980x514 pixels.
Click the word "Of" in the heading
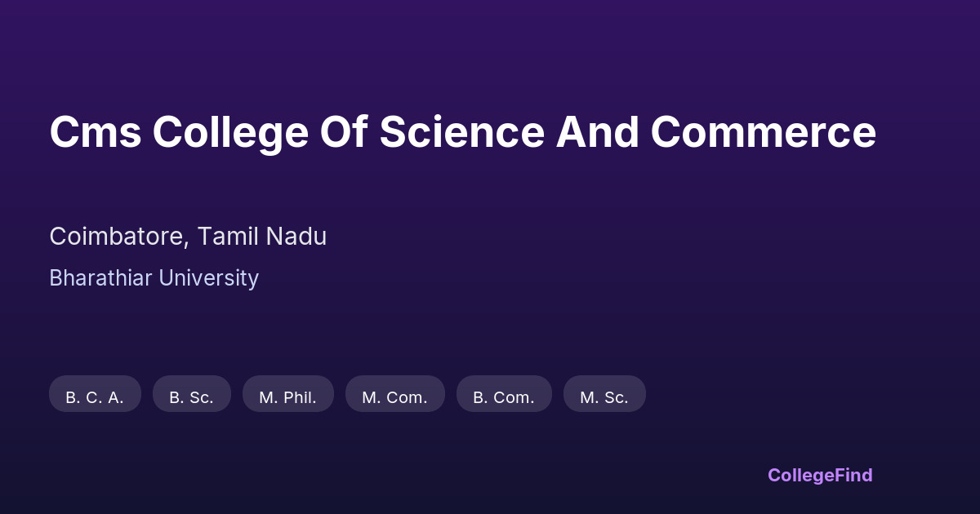click(342, 132)
